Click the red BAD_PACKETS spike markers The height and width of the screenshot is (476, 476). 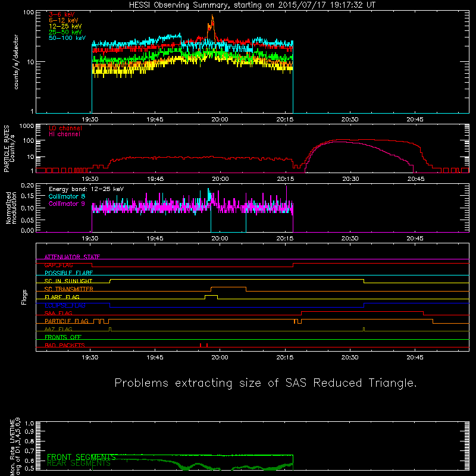tap(203, 345)
